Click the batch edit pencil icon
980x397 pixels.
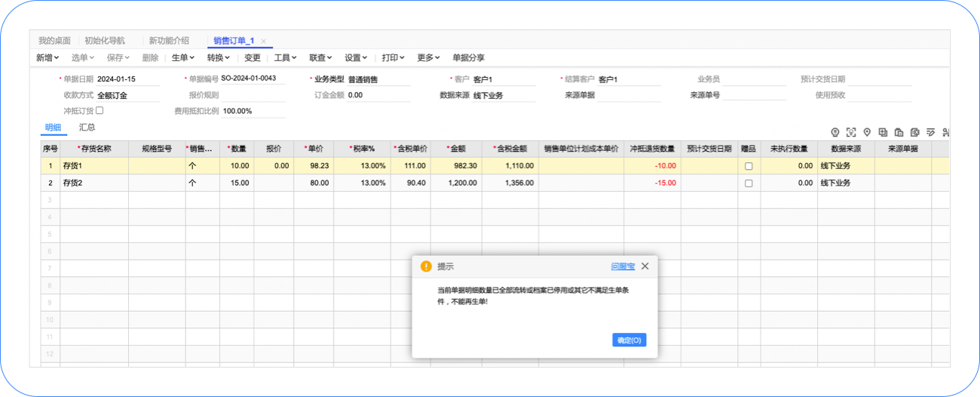930,132
